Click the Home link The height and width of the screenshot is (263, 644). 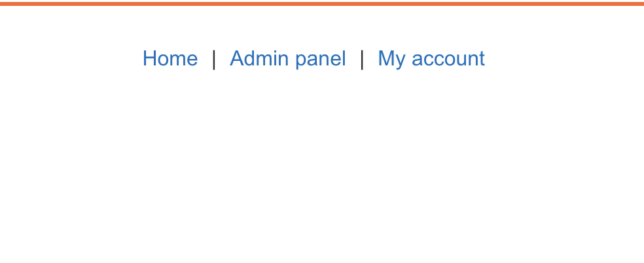click(x=170, y=59)
